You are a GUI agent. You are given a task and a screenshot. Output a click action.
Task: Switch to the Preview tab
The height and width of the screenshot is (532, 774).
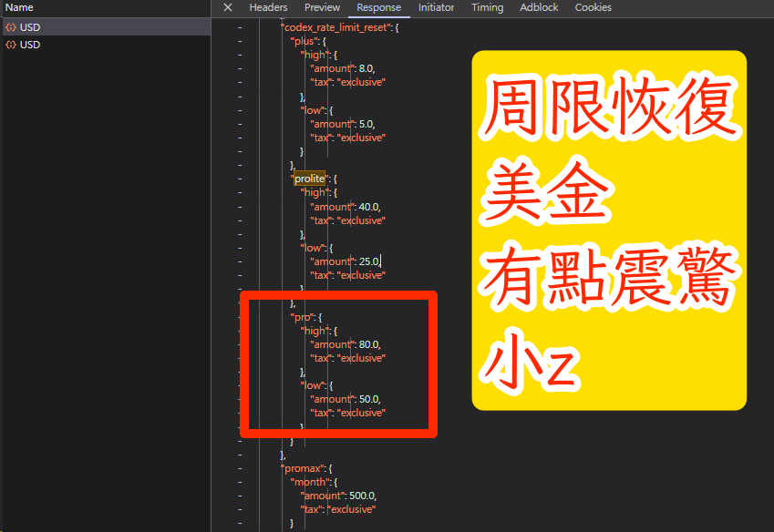click(x=322, y=7)
